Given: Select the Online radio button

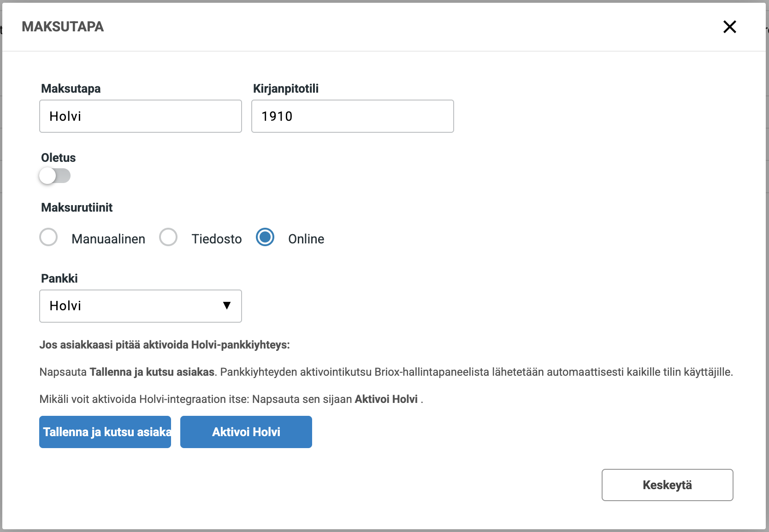Looking at the screenshot, I should pyautogui.click(x=265, y=237).
